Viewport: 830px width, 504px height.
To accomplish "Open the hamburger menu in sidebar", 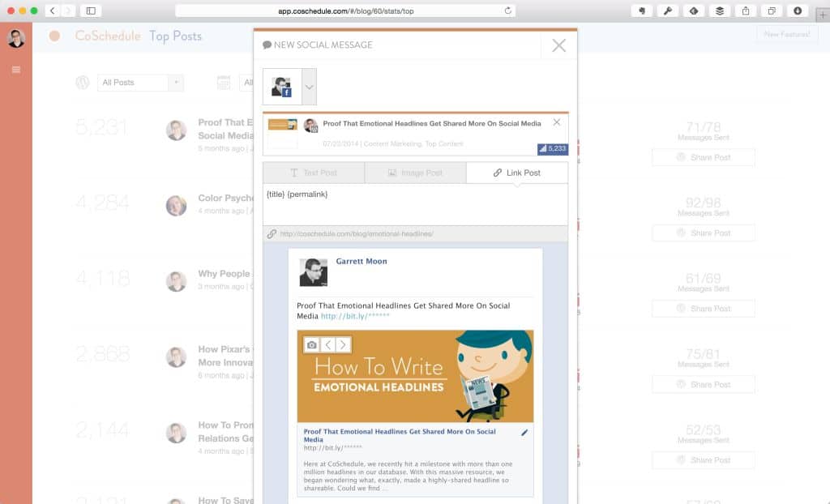I will pyautogui.click(x=16, y=70).
